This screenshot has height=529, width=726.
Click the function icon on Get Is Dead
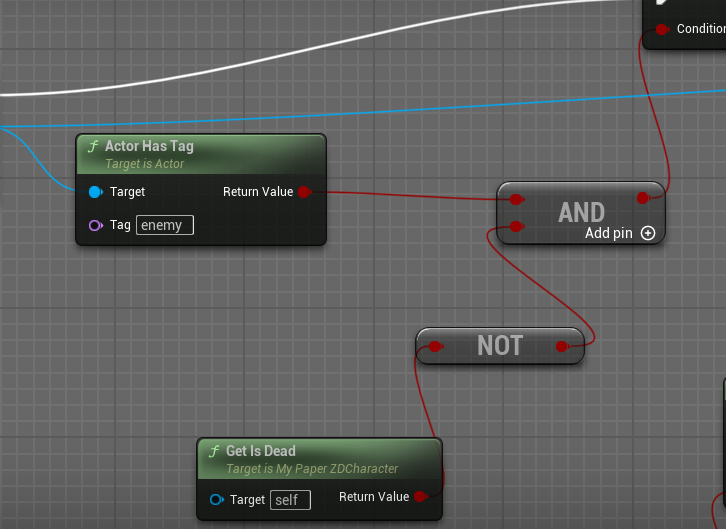click(x=214, y=451)
